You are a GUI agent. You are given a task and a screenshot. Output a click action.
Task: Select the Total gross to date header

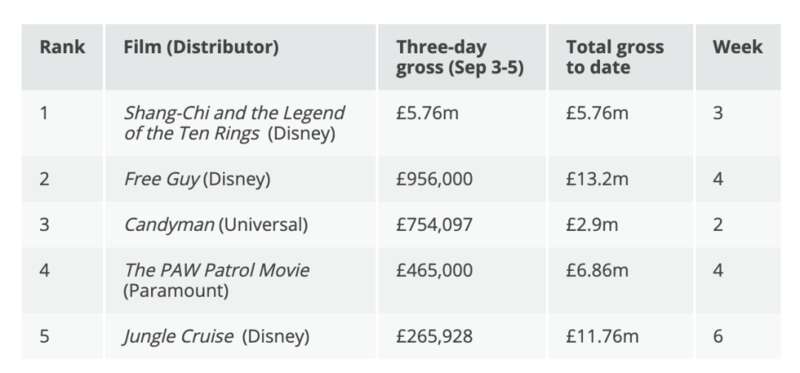(615, 57)
